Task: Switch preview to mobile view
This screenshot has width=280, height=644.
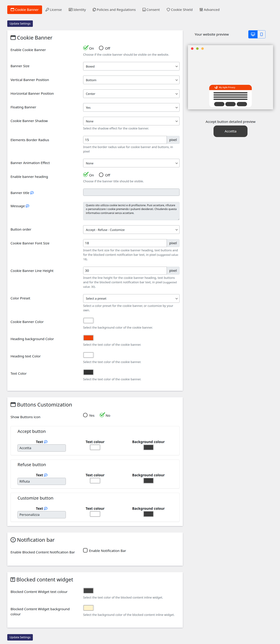Action: pyautogui.click(x=262, y=34)
